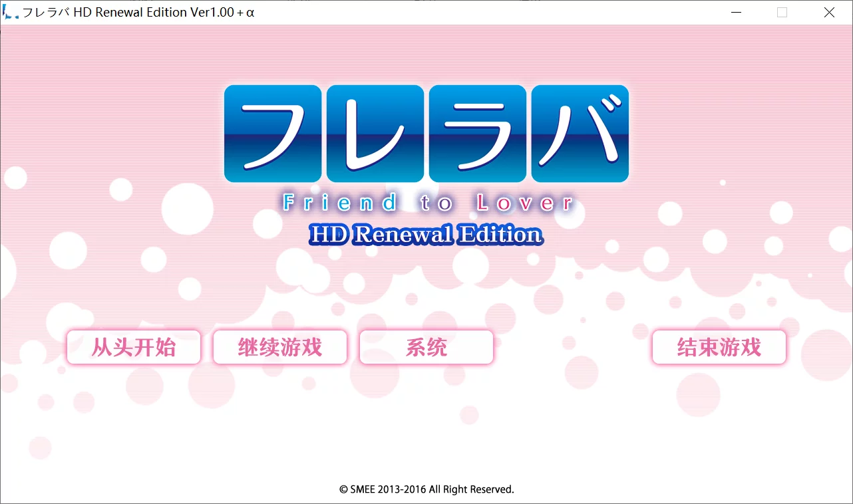Screen dimensions: 853x504
Task: Minimize the フレラバ game window
Action: point(735,12)
